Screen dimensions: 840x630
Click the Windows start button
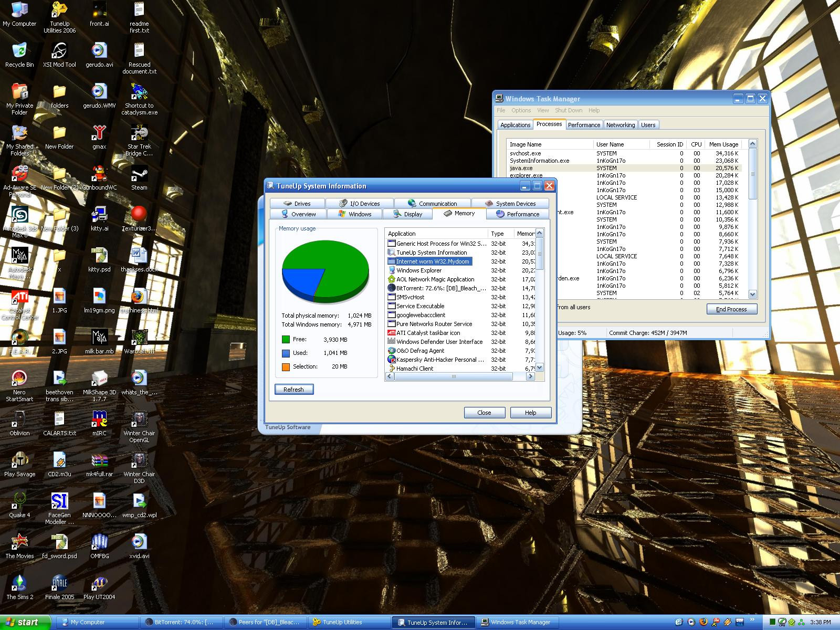pos(25,622)
